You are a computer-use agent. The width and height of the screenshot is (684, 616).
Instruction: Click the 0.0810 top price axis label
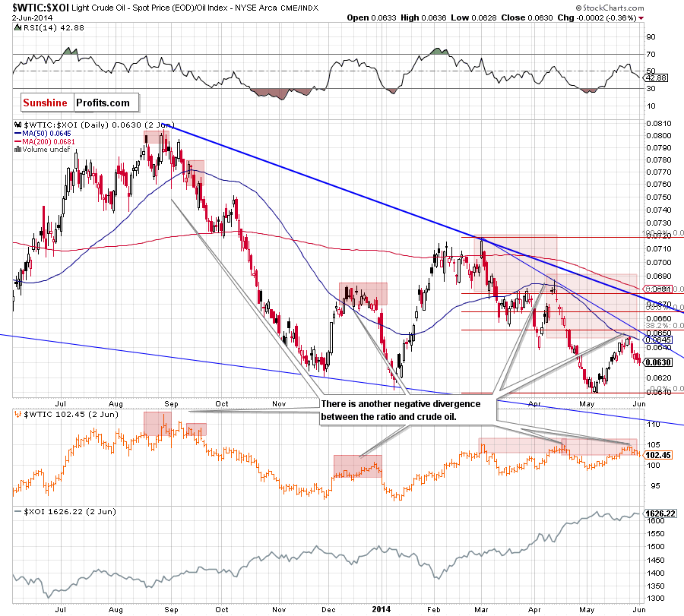tap(659, 124)
